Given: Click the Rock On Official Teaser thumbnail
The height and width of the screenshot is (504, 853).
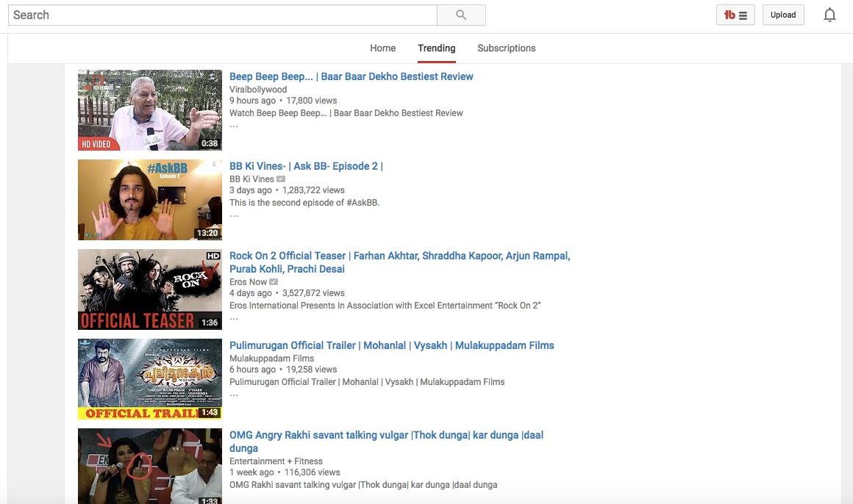Looking at the screenshot, I should click(149, 289).
